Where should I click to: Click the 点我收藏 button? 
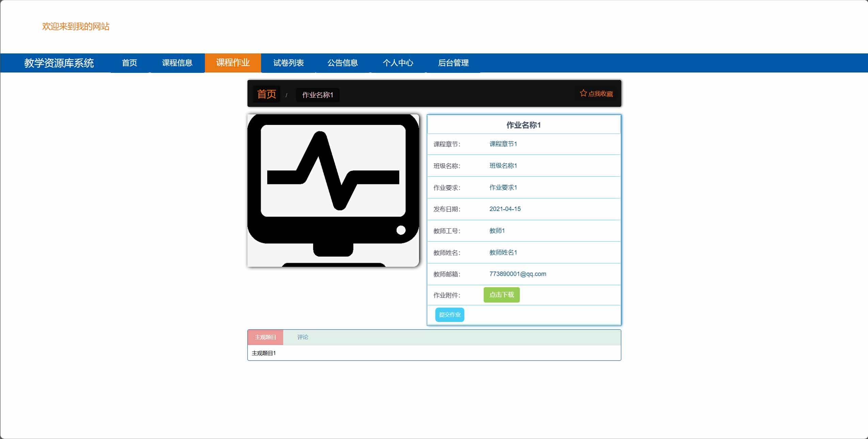[596, 94]
